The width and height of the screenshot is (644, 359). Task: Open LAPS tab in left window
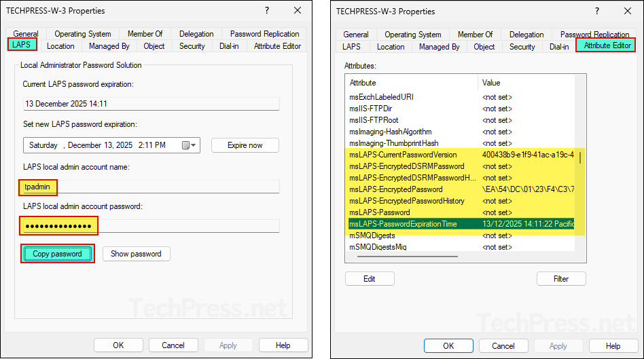[22, 44]
